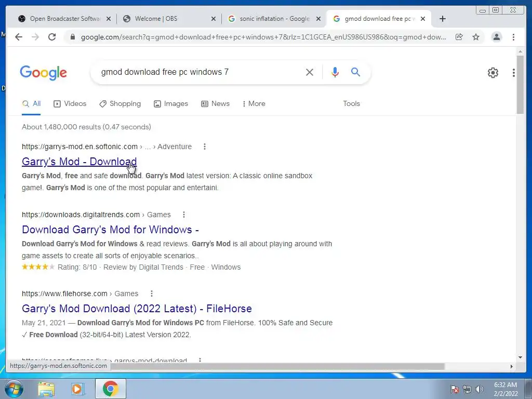Open Google quick settings gear

493,73
